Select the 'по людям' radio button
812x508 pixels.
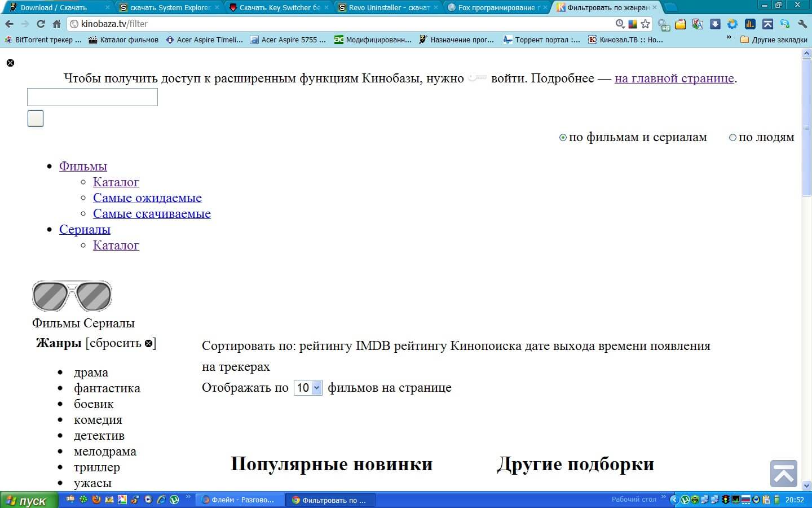click(x=732, y=138)
